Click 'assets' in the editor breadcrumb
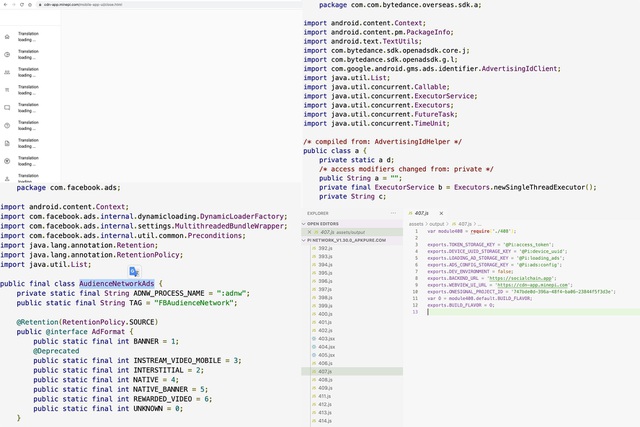 (416, 224)
